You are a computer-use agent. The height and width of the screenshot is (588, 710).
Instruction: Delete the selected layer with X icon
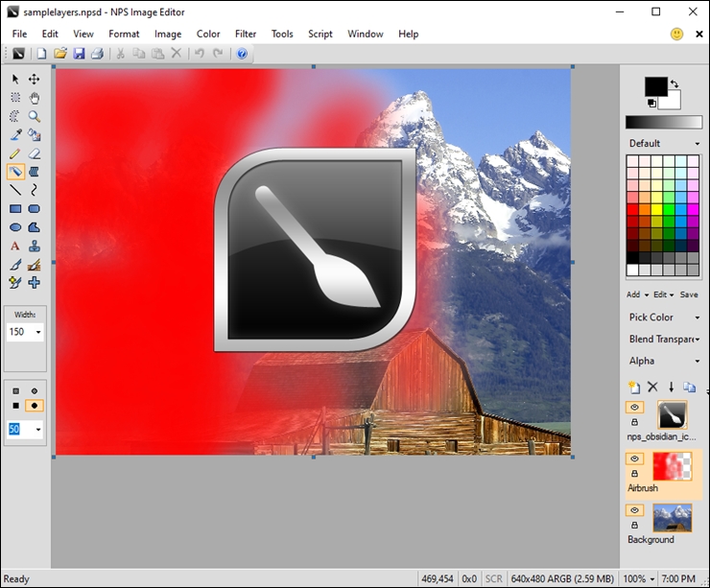point(652,387)
